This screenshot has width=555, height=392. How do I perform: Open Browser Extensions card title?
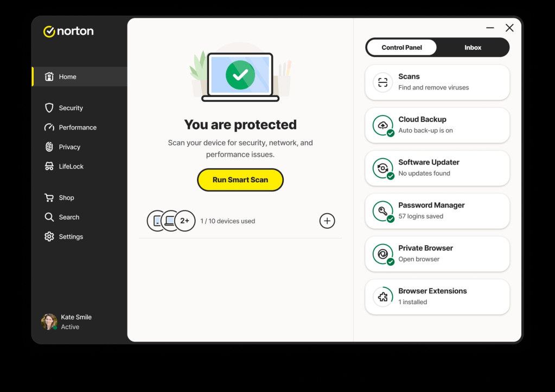[x=432, y=291]
